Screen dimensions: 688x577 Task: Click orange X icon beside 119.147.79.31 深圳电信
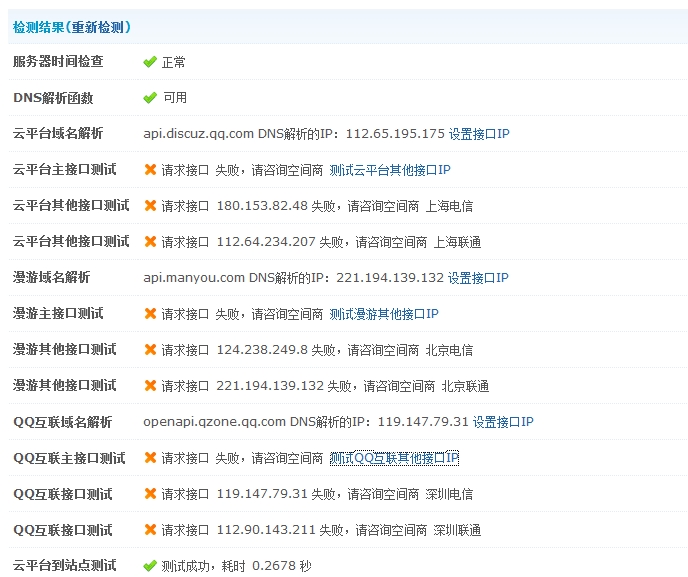click(150, 494)
